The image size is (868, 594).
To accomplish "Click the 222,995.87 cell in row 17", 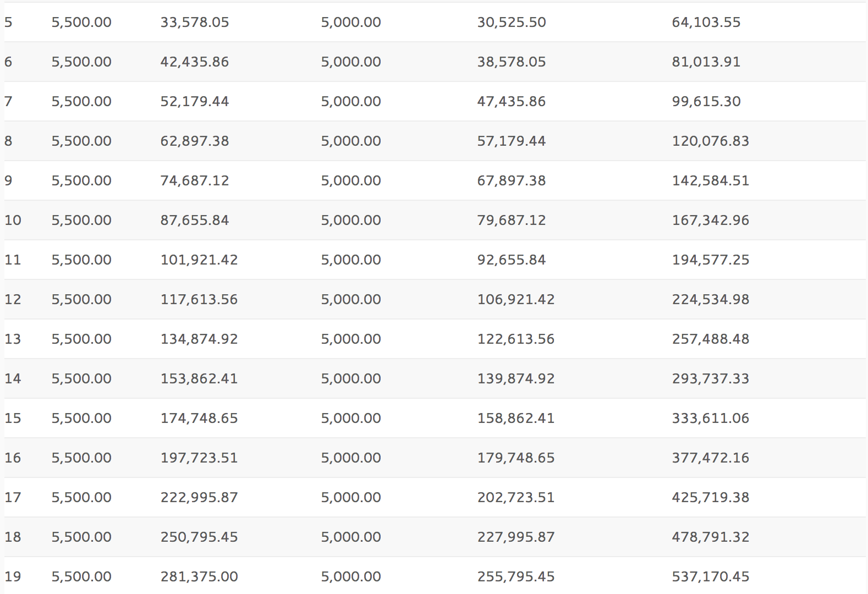I will (x=199, y=497).
